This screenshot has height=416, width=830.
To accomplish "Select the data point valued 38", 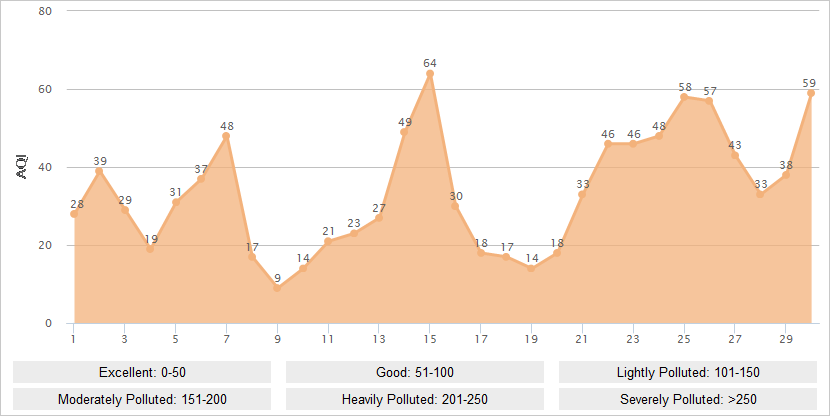I will (x=786, y=175).
